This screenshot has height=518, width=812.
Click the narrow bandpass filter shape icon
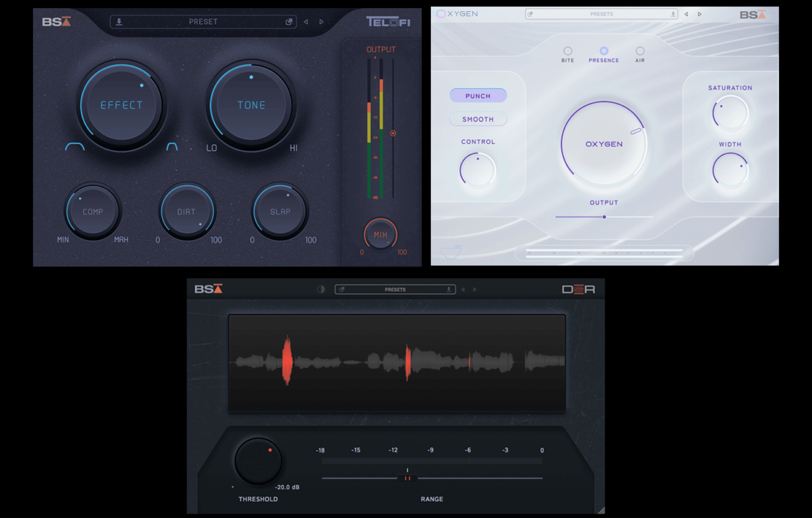[172, 147]
